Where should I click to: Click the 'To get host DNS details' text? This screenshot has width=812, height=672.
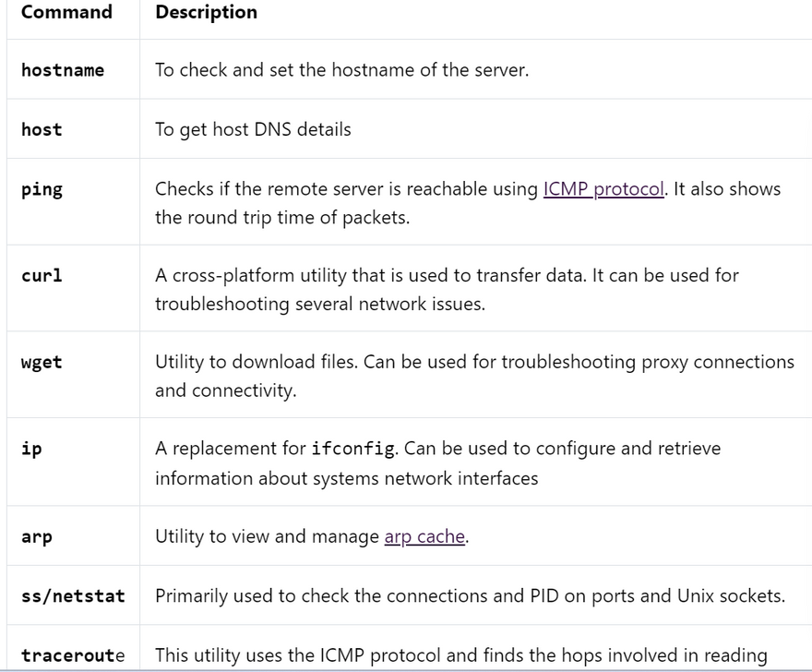(253, 130)
